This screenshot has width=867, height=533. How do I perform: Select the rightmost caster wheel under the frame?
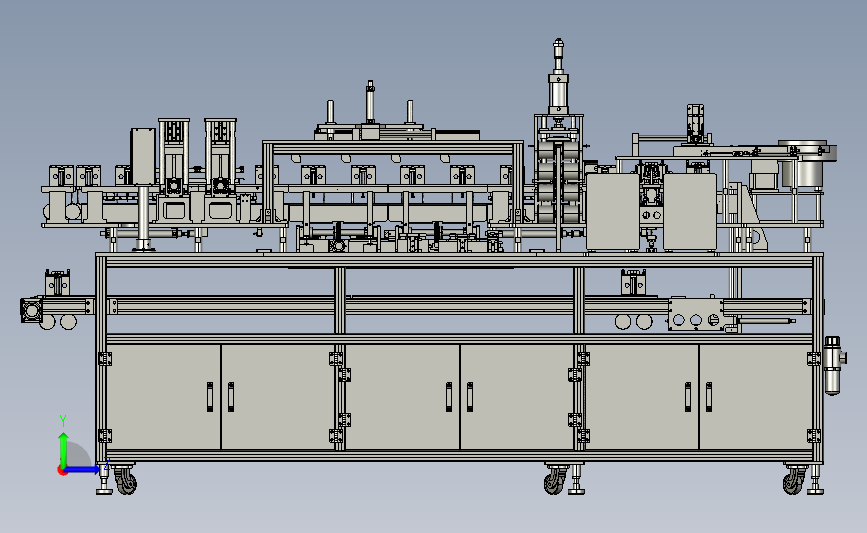click(x=794, y=481)
